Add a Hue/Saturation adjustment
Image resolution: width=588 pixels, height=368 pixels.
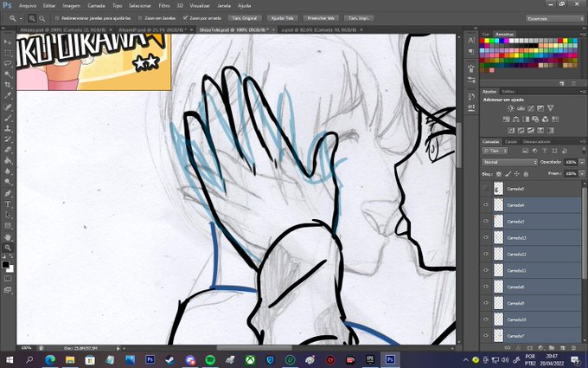pyautogui.click(x=506, y=119)
